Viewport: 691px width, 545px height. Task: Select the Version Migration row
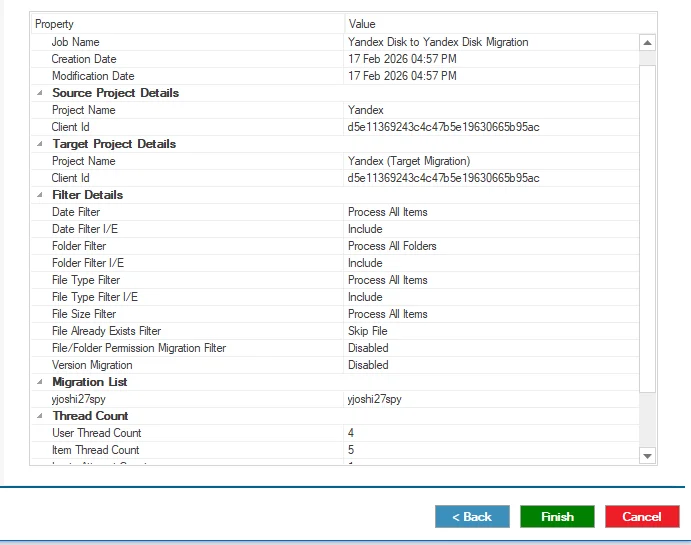tap(335, 365)
